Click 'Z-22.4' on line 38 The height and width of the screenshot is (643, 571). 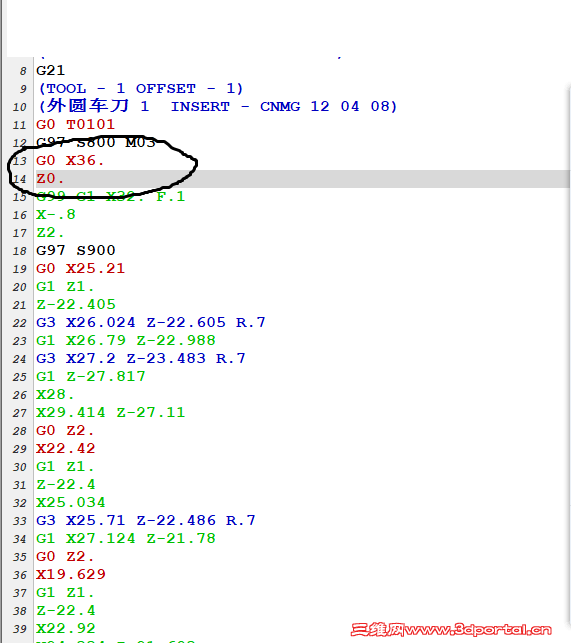pyautogui.click(x=66, y=610)
